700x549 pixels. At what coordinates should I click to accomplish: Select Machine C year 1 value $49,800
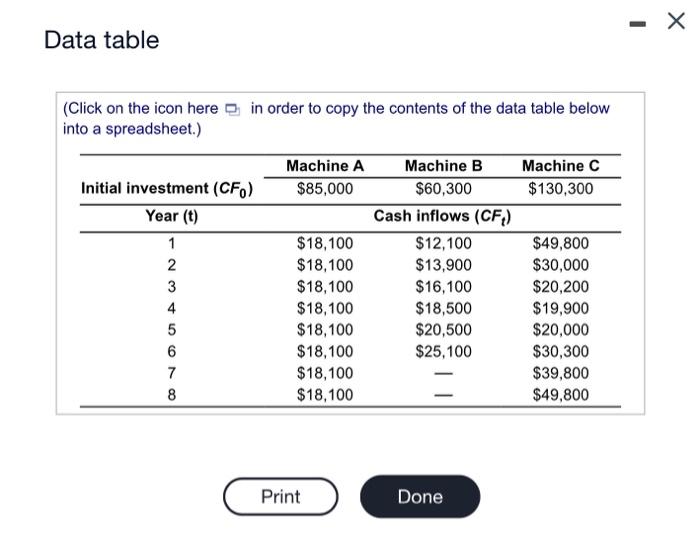pyautogui.click(x=560, y=244)
